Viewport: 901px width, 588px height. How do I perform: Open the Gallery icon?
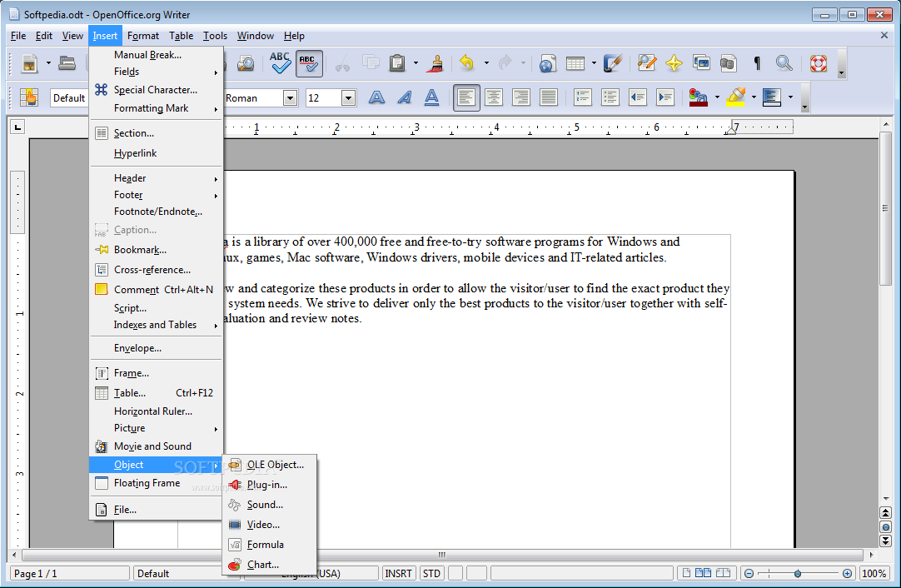702,62
